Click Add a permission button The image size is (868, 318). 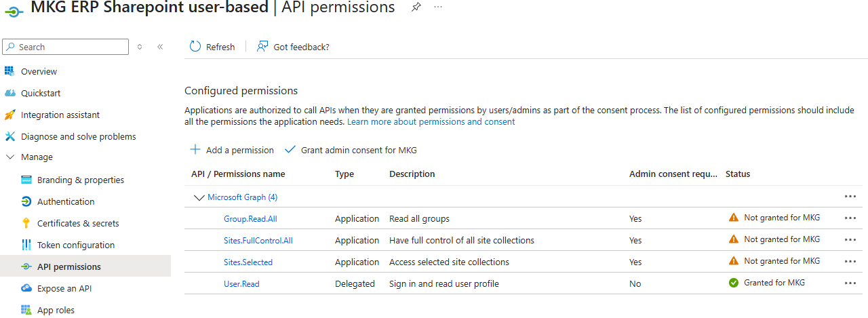coord(232,150)
